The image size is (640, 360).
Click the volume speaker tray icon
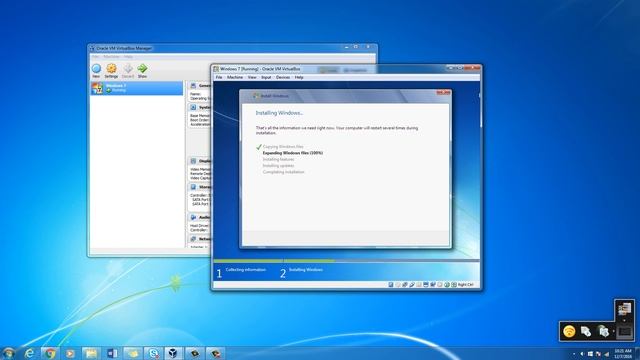[582, 354]
